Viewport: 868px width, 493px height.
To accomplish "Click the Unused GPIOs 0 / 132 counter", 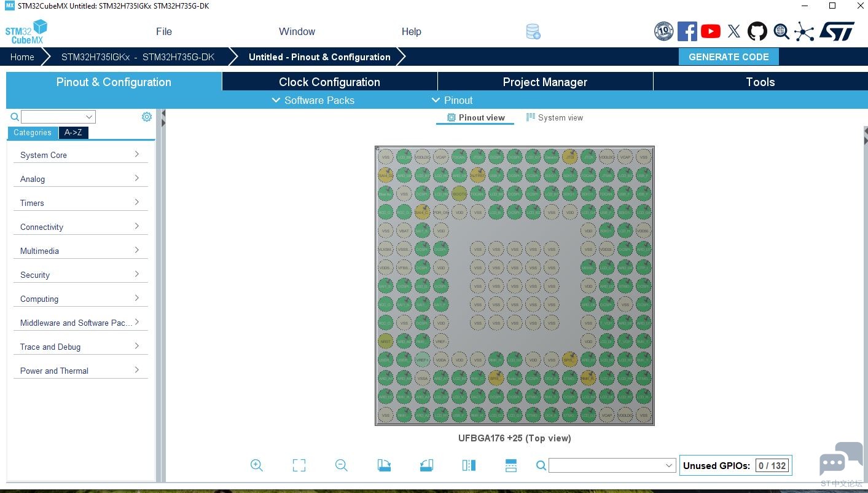I will (736, 466).
